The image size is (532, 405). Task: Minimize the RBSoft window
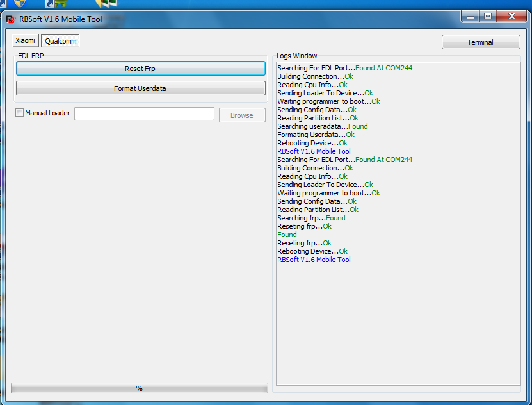pyautogui.click(x=471, y=16)
